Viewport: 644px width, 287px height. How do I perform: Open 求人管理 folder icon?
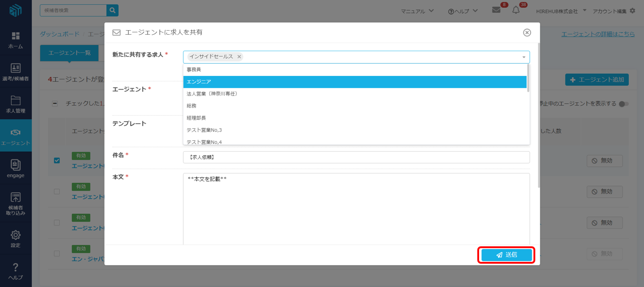[16, 104]
